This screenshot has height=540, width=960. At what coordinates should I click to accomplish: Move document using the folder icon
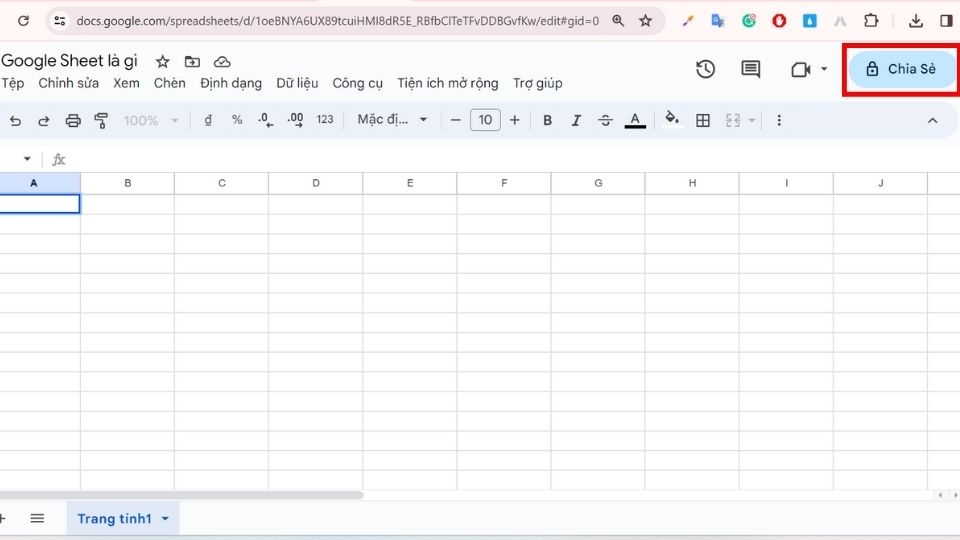(192, 62)
